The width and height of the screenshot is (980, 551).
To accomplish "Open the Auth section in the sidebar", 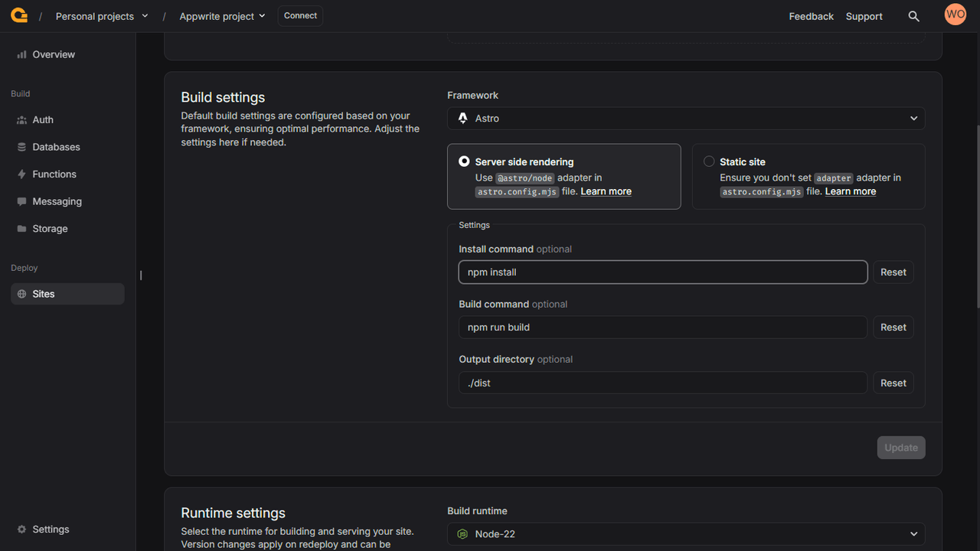I will [42, 119].
